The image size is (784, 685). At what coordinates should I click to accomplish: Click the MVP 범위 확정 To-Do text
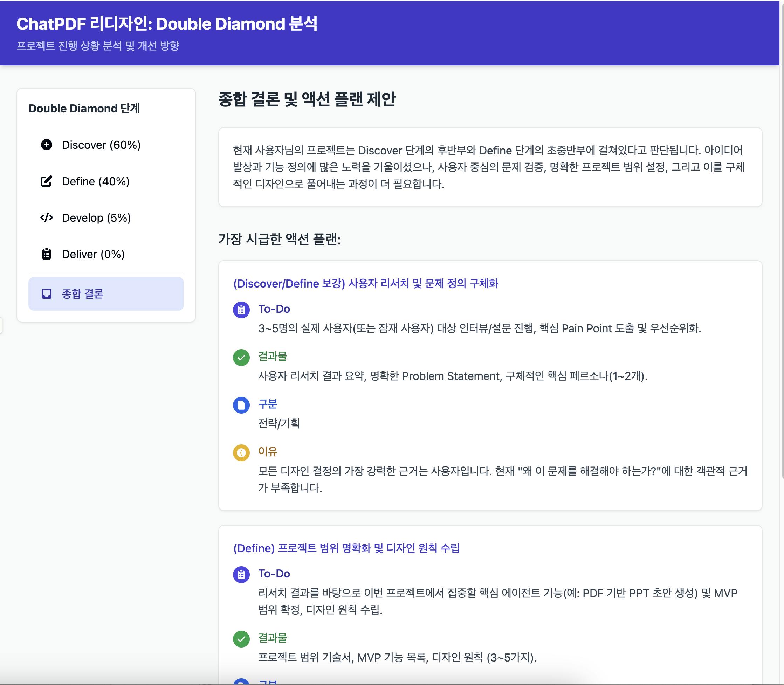[x=497, y=601]
